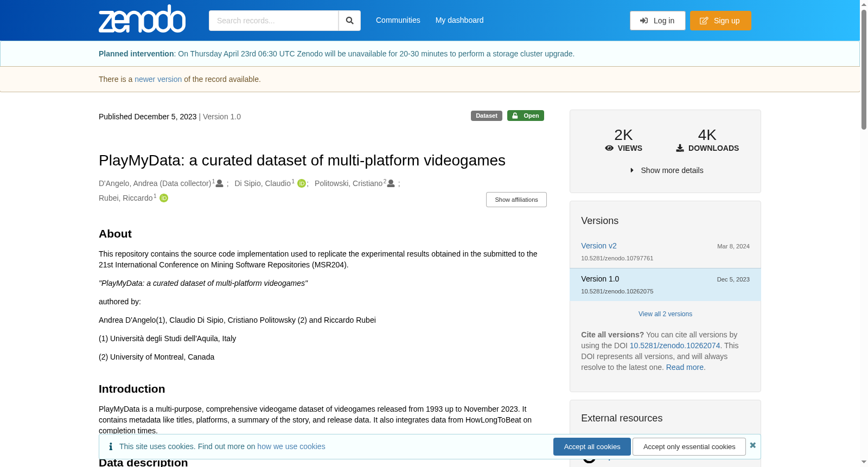Open the Communities menu item

398,20
